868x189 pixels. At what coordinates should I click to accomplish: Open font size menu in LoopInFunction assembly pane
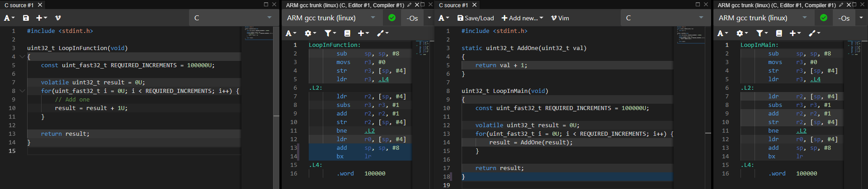[x=291, y=33]
